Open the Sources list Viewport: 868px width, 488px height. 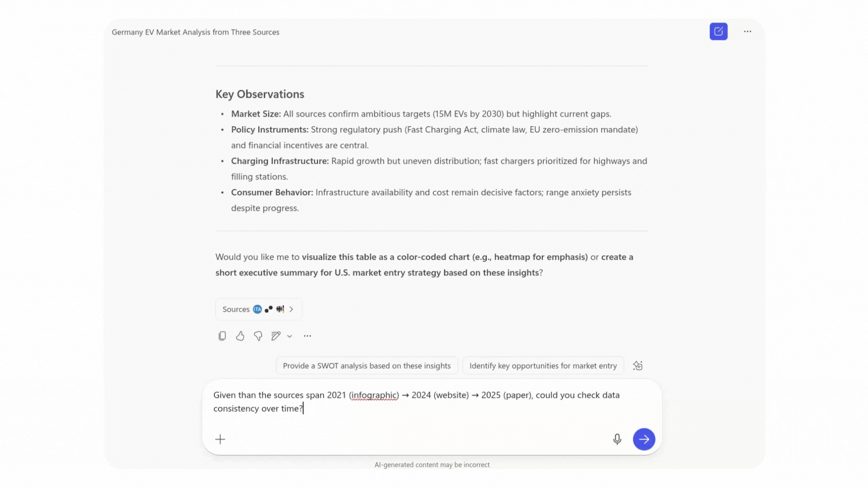pos(236,309)
